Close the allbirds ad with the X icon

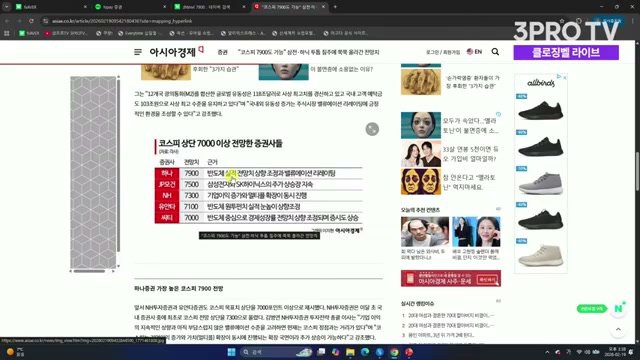point(564,78)
